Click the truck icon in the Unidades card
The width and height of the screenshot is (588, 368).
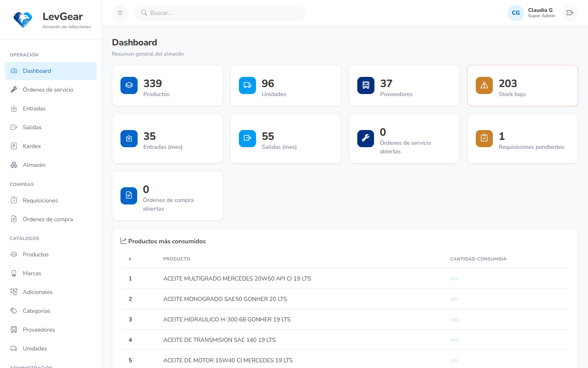[247, 85]
